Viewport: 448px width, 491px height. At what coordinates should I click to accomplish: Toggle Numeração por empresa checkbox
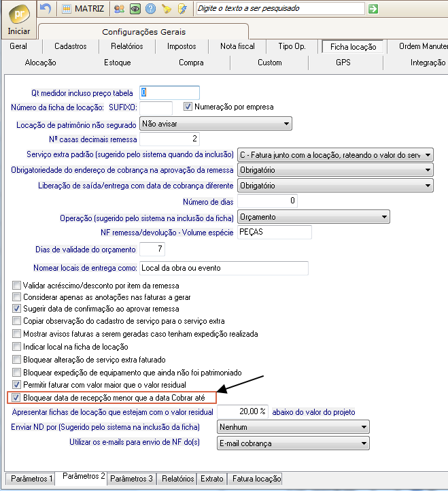pyautogui.click(x=188, y=107)
